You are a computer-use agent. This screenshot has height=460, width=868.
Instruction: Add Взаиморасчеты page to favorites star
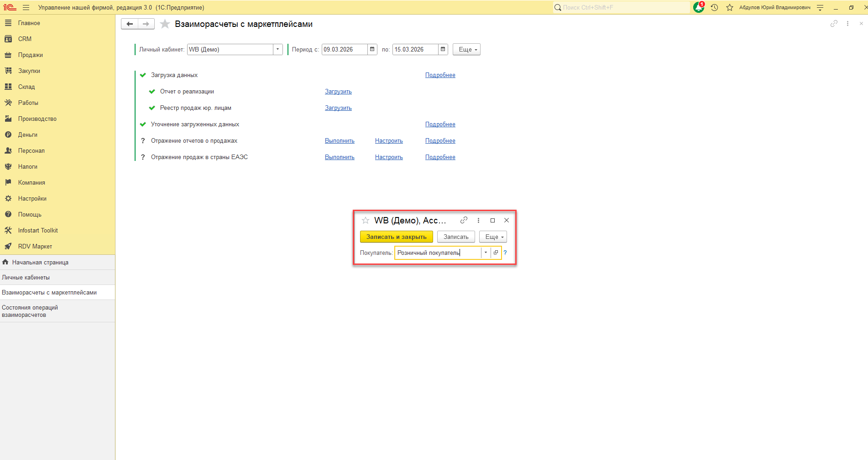165,24
